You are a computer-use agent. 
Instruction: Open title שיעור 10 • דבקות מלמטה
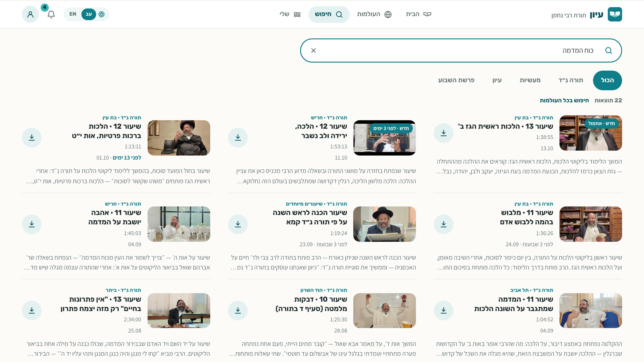(x=311, y=304)
